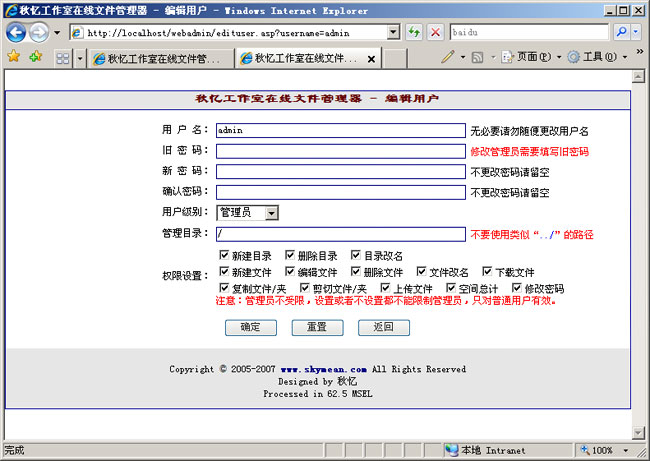Click the pencil edit toolbar icon

pos(448,57)
